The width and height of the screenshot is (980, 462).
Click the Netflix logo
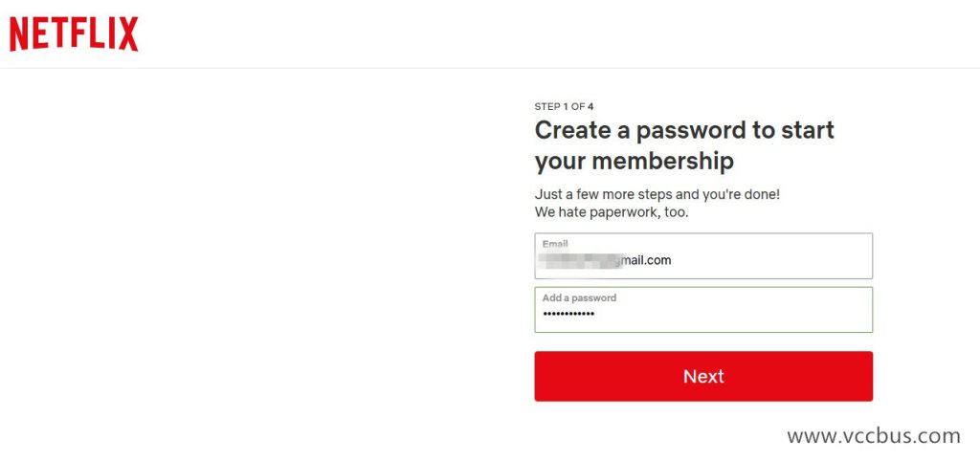(x=74, y=34)
